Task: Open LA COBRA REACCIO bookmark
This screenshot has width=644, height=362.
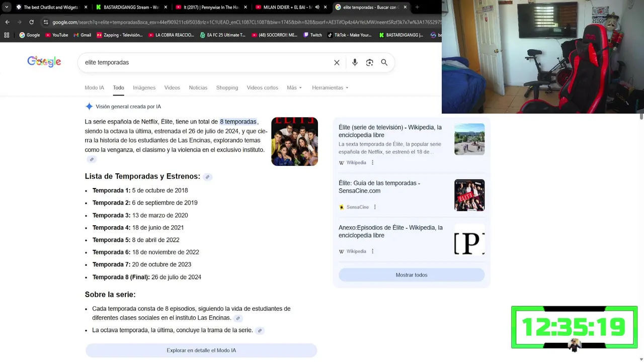Action: (171, 35)
